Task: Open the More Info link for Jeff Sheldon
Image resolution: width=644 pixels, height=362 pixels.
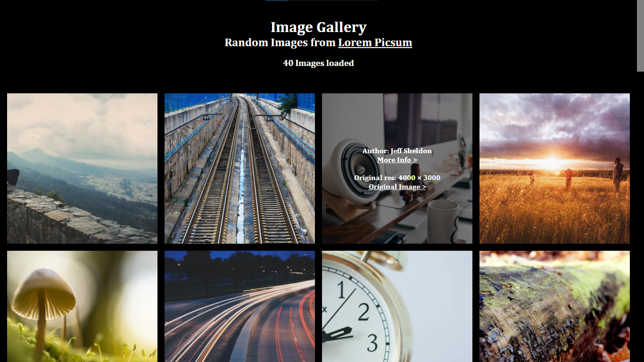Action: [x=397, y=160]
